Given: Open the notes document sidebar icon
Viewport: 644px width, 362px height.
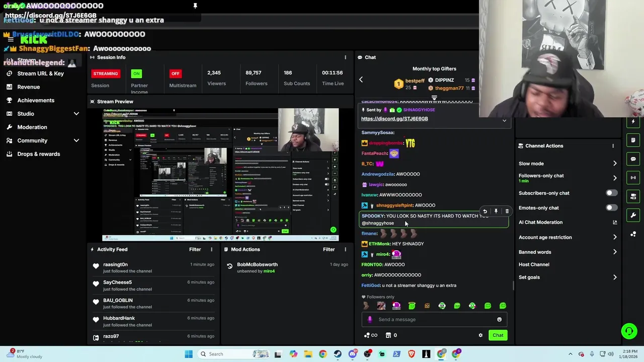Looking at the screenshot, I should [633, 140].
